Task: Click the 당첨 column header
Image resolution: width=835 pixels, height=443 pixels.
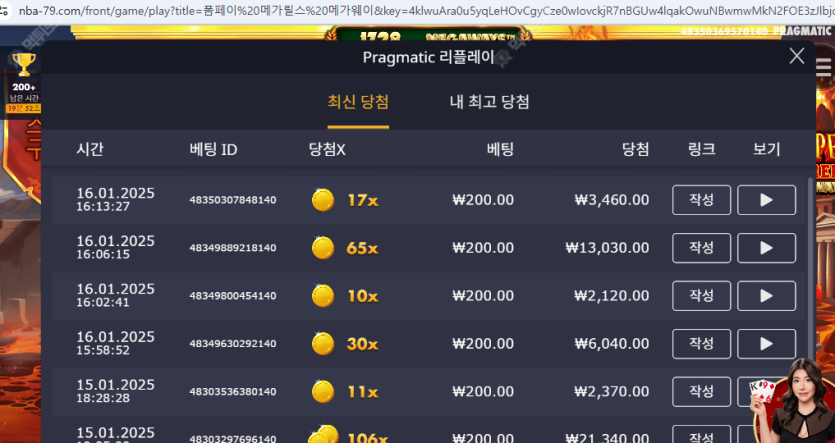Action: point(636,150)
